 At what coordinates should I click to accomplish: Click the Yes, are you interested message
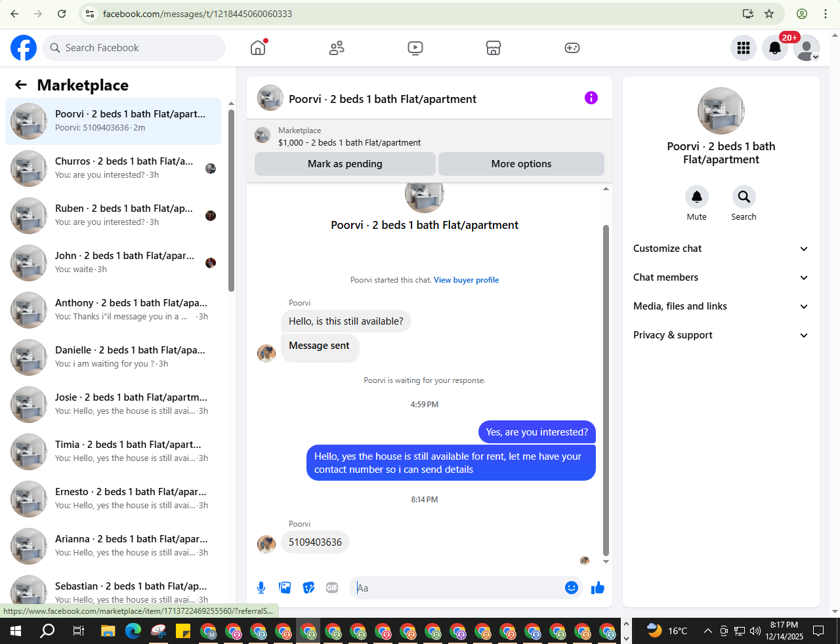tap(537, 432)
